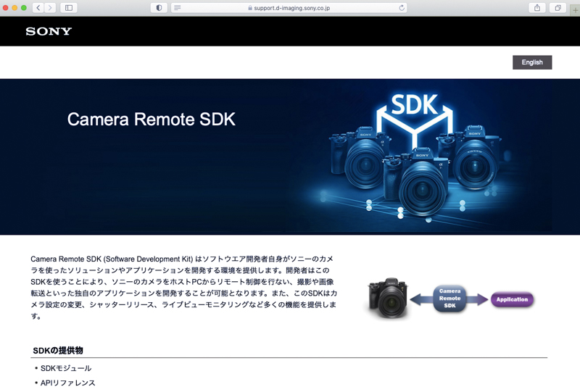The width and height of the screenshot is (580, 392).
Task: Enter full screen with green button
Action: pyautogui.click(x=24, y=8)
